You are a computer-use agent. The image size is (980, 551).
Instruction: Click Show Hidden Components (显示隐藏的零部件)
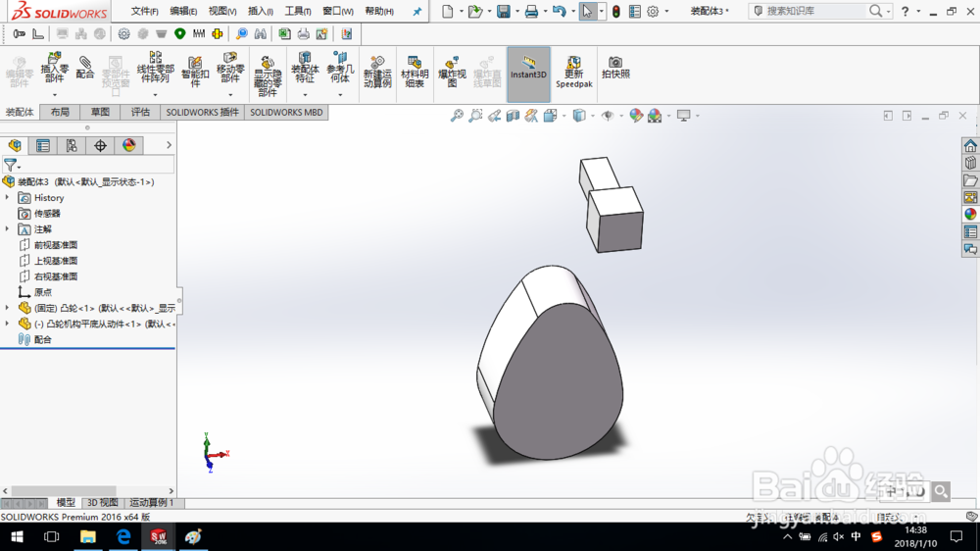(x=268, y=75)
